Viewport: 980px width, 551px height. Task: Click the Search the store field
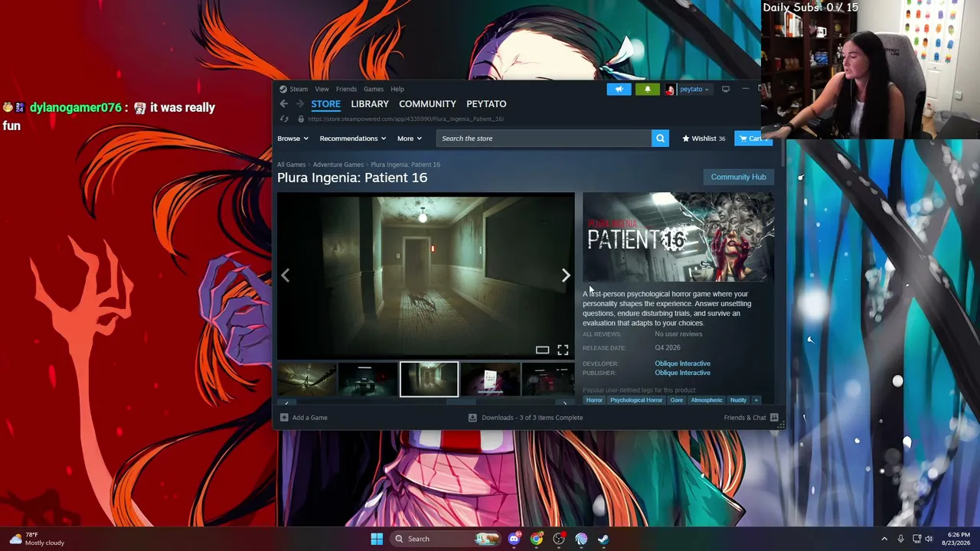544,139
